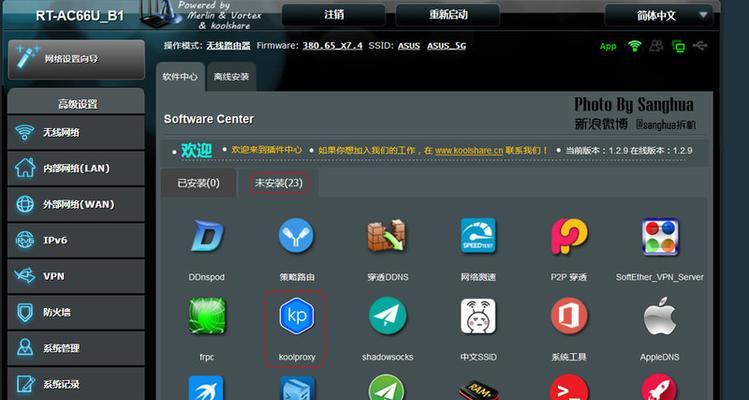
Task: Click the ASUS SSID link
Action: [409, 46]
